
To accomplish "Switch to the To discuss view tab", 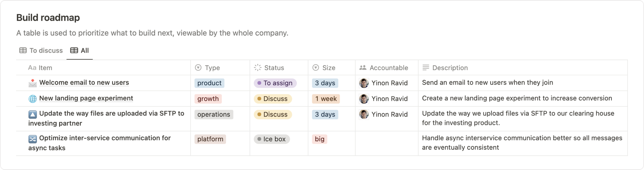I will [x=41, y=50].
